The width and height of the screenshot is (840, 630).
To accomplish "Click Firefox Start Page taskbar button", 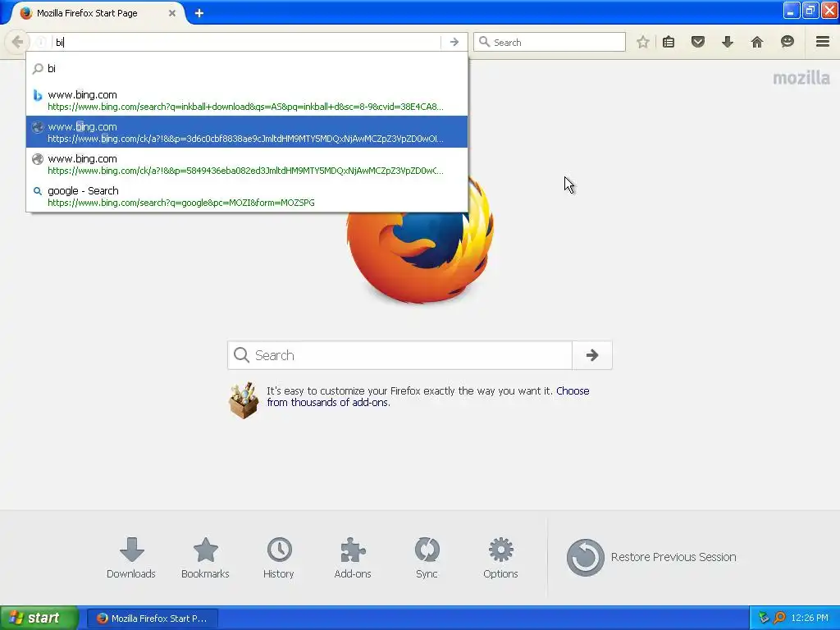I will coord(152,619).
